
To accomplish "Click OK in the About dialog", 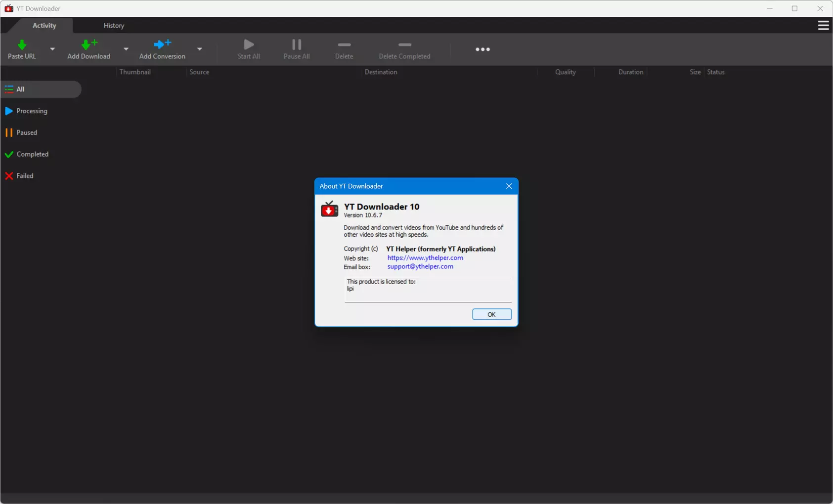I will point(491,314).
